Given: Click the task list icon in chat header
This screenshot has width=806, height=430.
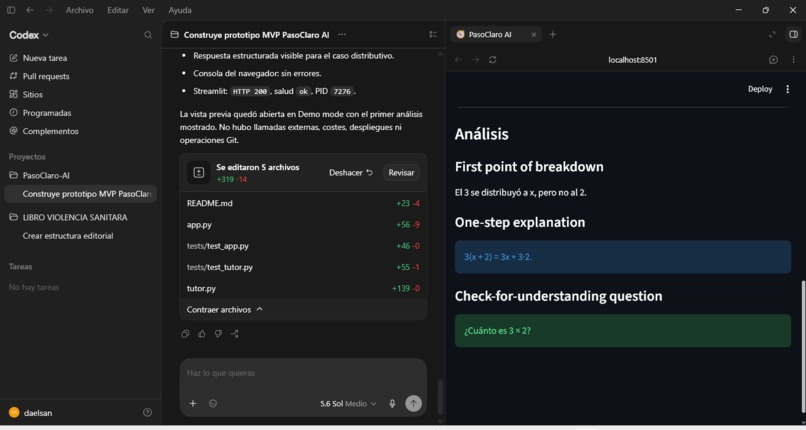Looking at the screenshot, I should click(x=433, y=34).
